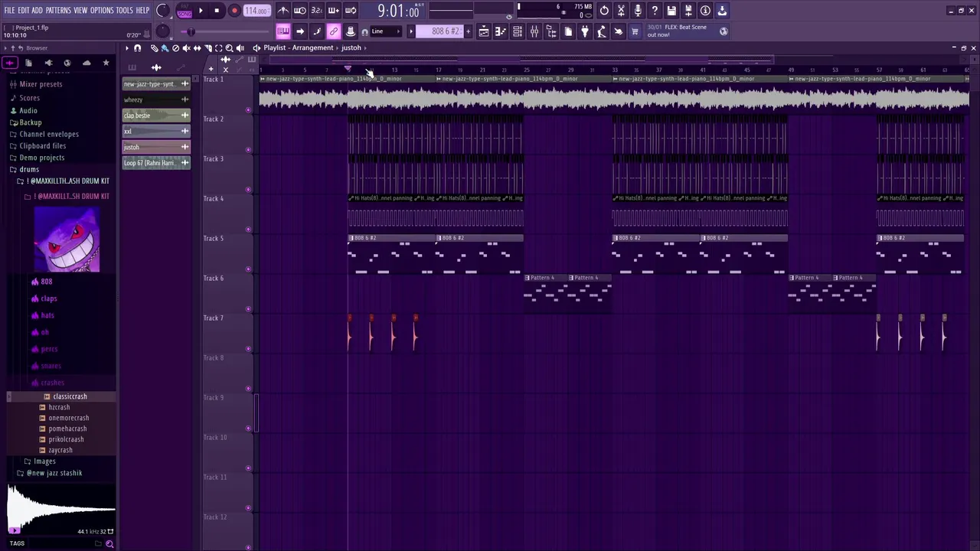Open the Mixer presets browser folder
The height and width of the screenshot is (551, 980).
pos(41,84)
